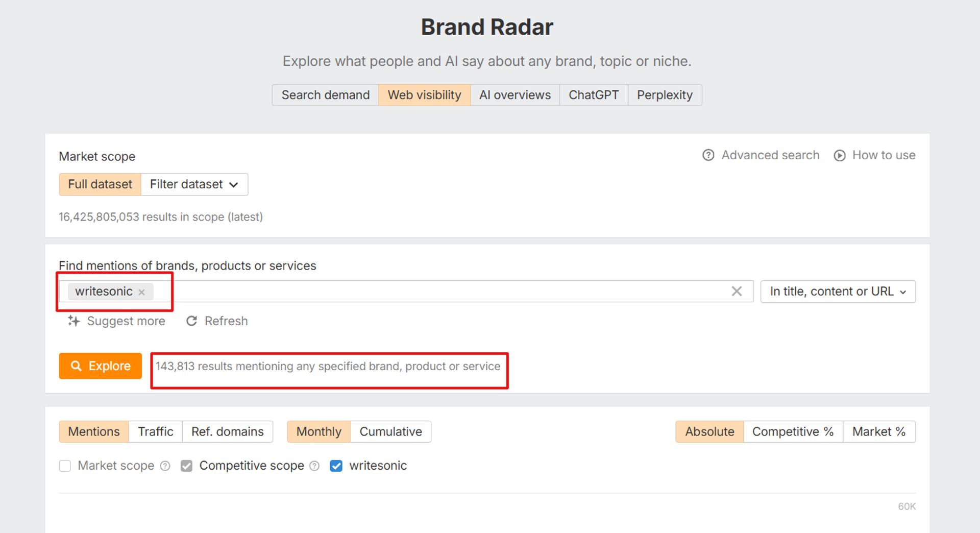Remove the writesonic tag
Image resolution: width=980 pixels, height=533 pixels.
point(142,292)
